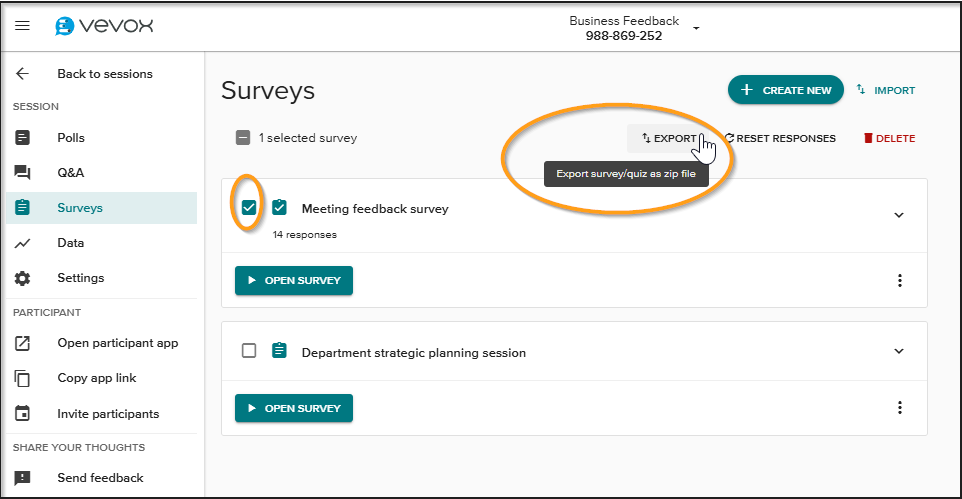Click the CREATE NEW survey button
This screenshot has height=499, width=962.
pyautogui.click(x=786, y=90)
